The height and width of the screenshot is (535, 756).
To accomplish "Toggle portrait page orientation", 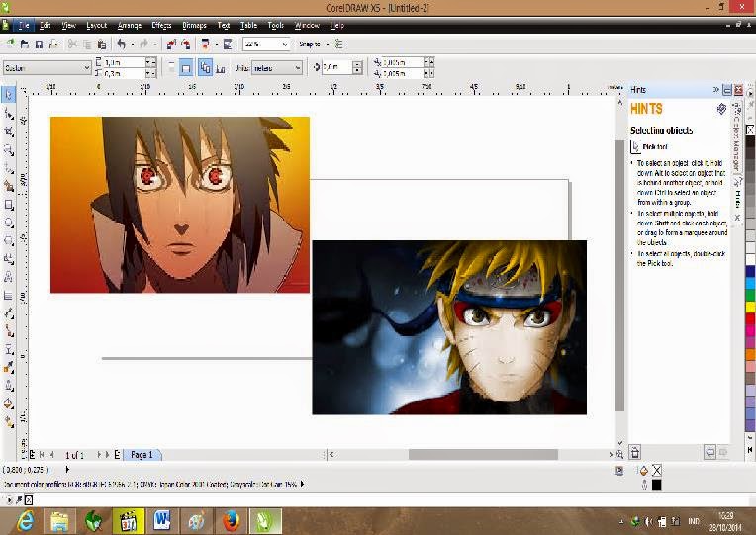I will (171, 68).
